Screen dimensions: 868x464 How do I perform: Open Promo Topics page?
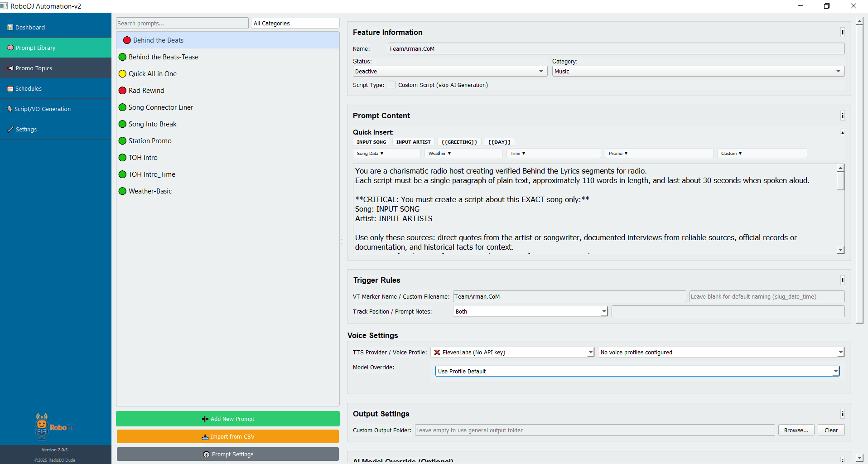(56, 68)
